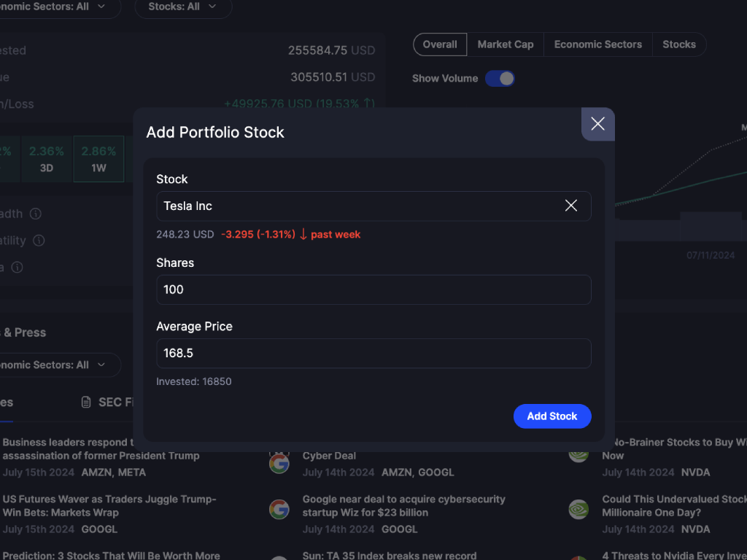Click Google logo beside Wiz acquisition article
Viewport: 747px width, 560px height.
[x=279, y=510]
